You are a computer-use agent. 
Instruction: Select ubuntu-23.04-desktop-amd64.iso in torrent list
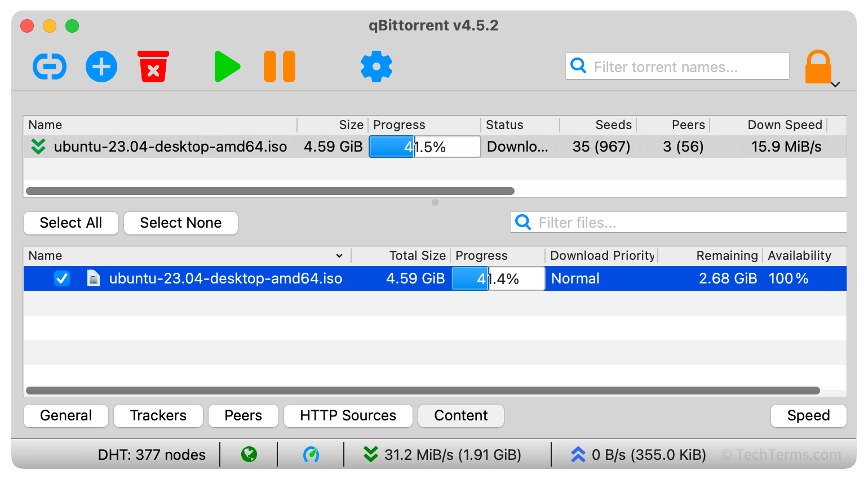click(x=170, y=147)
